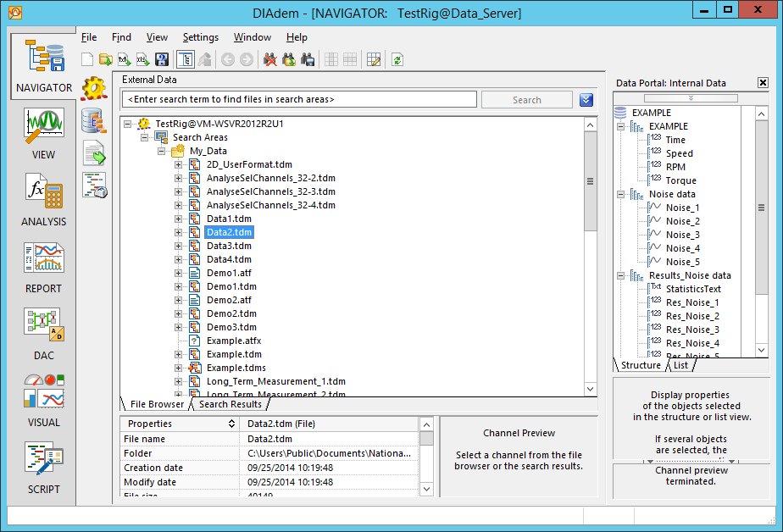Image resolution: width=783 pixels, height=532 pixels.
Task: Switch to the ANALYSIS panel
Action: click(x=43, y=200)
